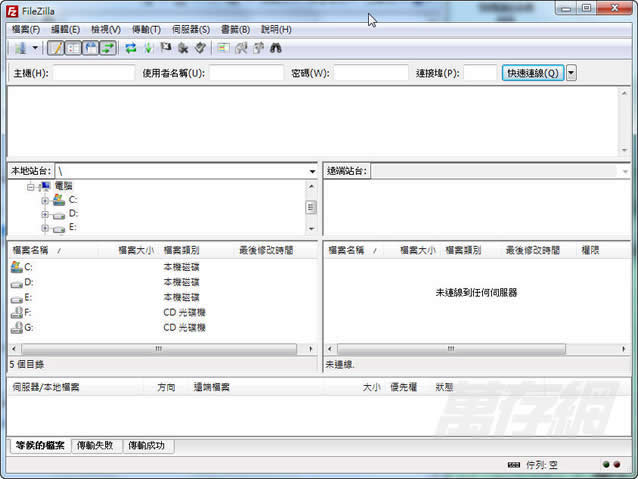Open the 傳輸(T) menu
The height and width of the screenshot is (479, 638).
coord(146,29)
